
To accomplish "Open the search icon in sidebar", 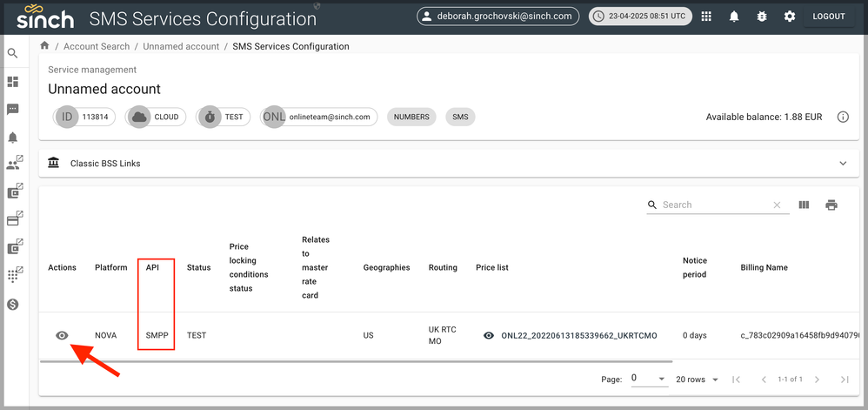I will point(13,54).
